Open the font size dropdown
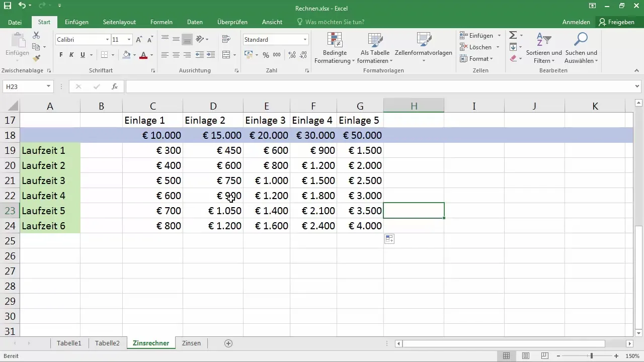Viewport: 644px width, 362px height. [129, 40]
